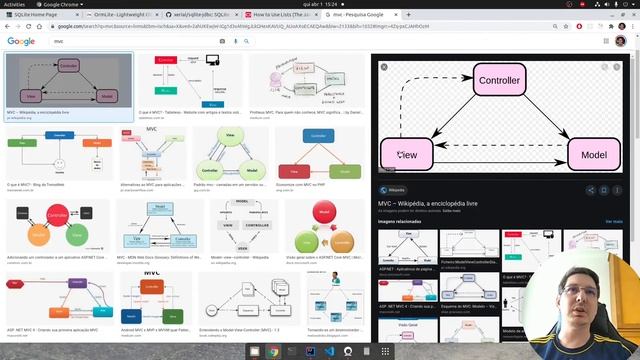Viewport: 640px width, 360px height.
Task: Open the Google Chrome app menu
Action: [x=60, y=4]
